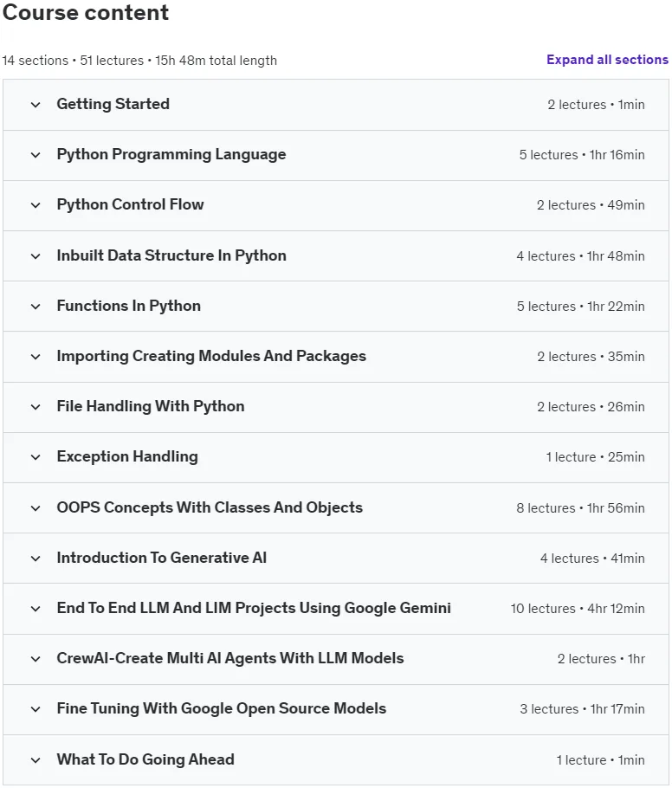Viewport: 672px width, 788px height.
Task: Expand What To Do Going Ahead chevron
Action: (x=36, y=760)
